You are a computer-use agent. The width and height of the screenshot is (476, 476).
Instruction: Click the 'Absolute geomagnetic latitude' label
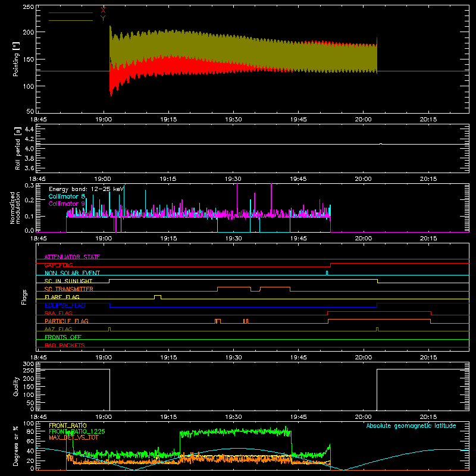click(x=411, y=425)
